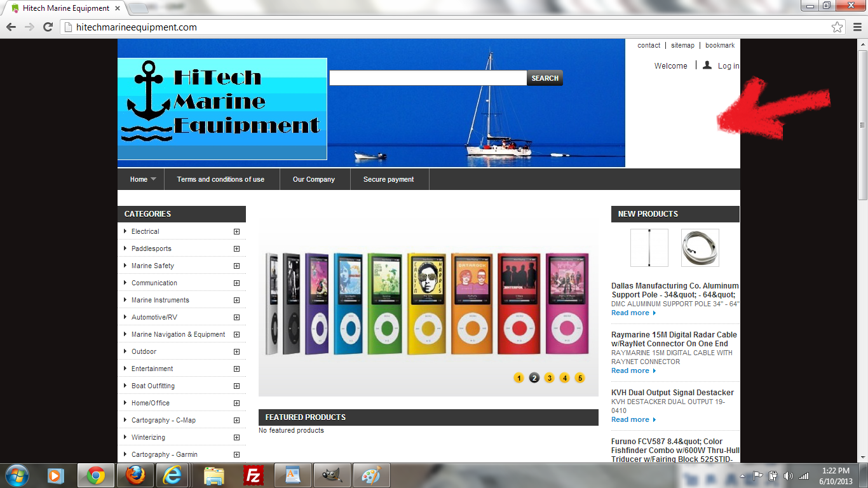Expand the Outdoor category plus icon
868x488 pixels.
point(236,351)
